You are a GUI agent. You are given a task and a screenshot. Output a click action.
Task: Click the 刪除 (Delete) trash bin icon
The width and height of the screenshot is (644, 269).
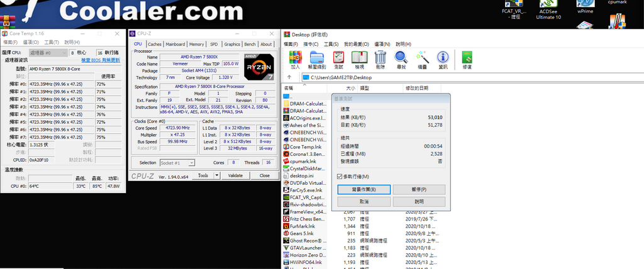click(x=380, y=60)
